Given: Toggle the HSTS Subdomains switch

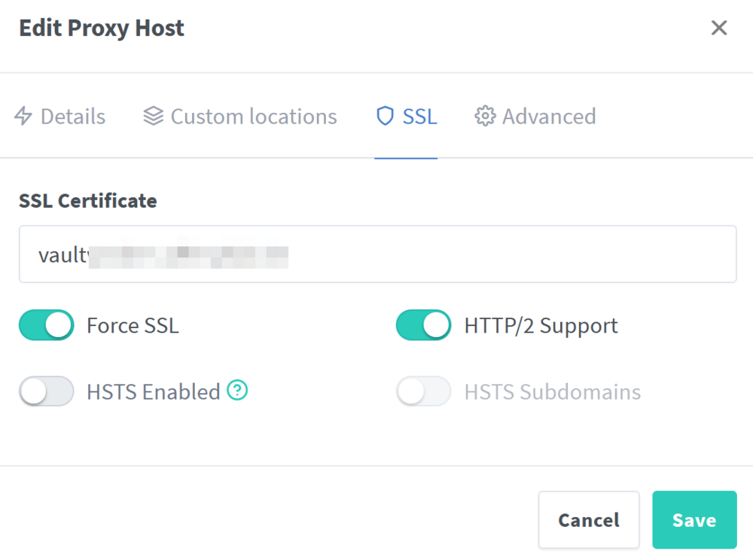Looking at the screenshot, I should pyautogui.click(x=423, y=391).
